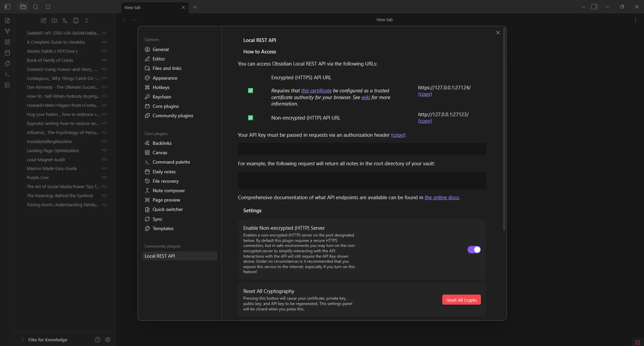Open Appearance settings

[x=180, y=78]
